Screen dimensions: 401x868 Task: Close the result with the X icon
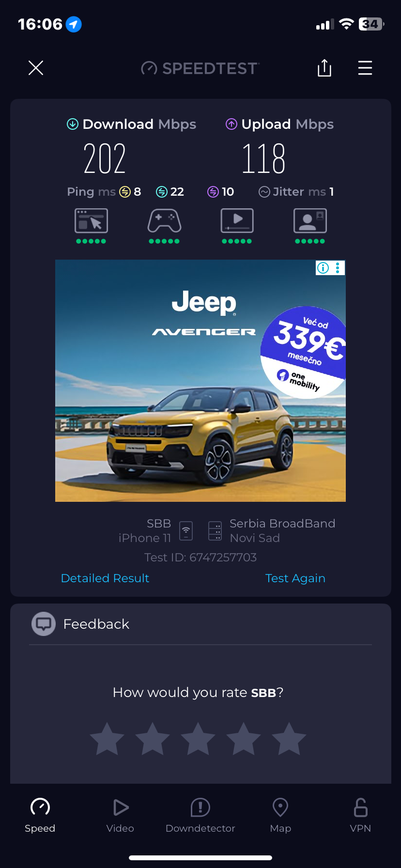tap(36, 68)
